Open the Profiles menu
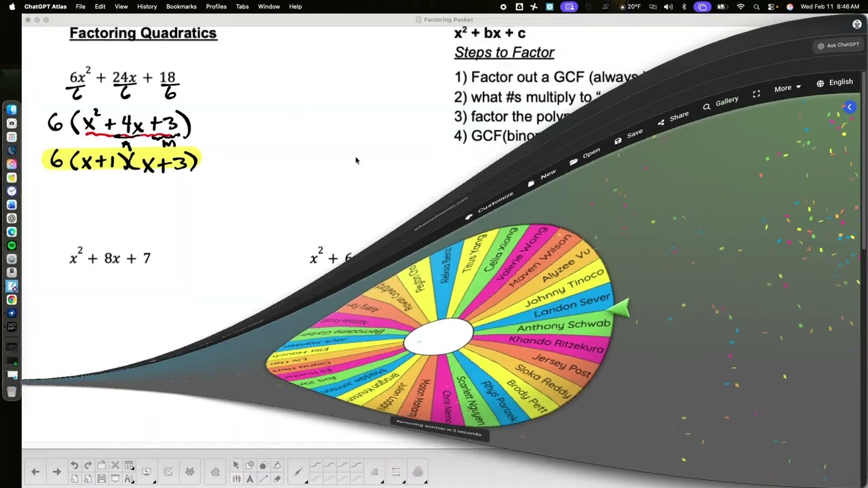Screen dimensions: 868x488 (x=216, y=7)
